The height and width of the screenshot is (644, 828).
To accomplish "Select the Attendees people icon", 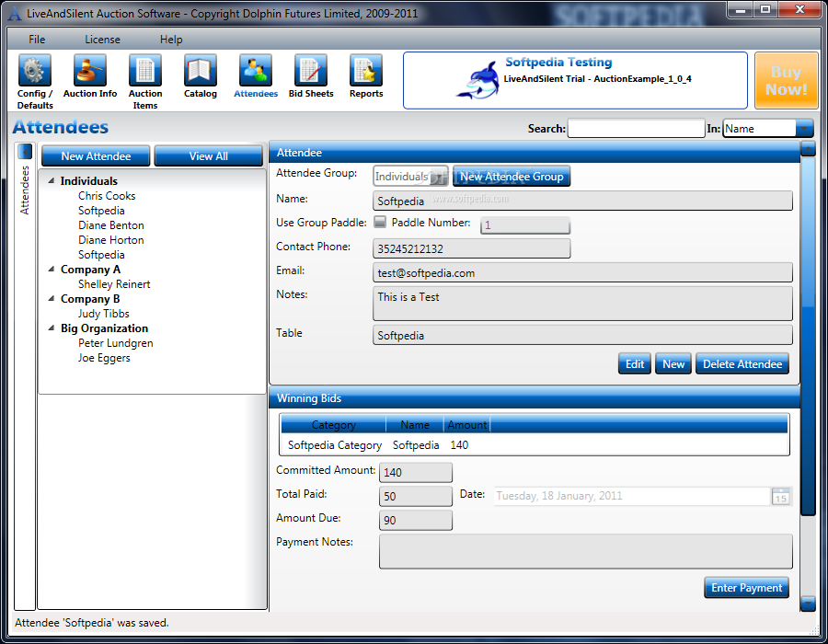I will click(x=256, y=70).
